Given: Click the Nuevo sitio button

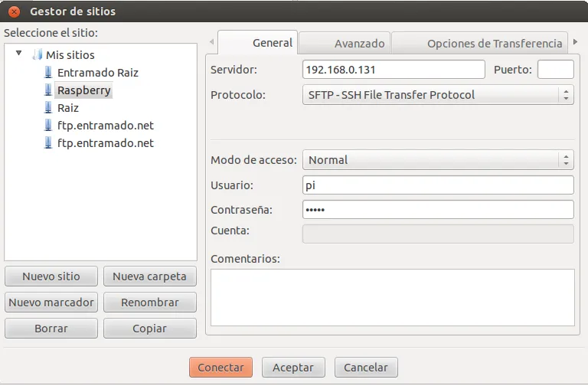Looking at the screenshot, I should [x=51, y=276].
